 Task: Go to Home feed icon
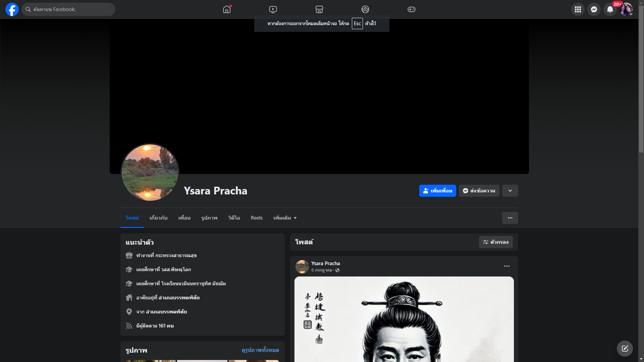(x=227, y=9)
